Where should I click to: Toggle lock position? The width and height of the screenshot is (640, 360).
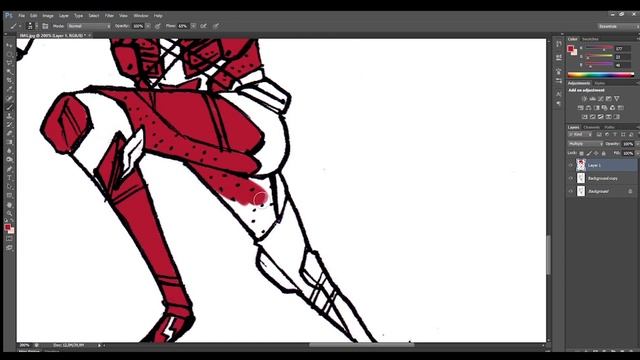point(596,153)
